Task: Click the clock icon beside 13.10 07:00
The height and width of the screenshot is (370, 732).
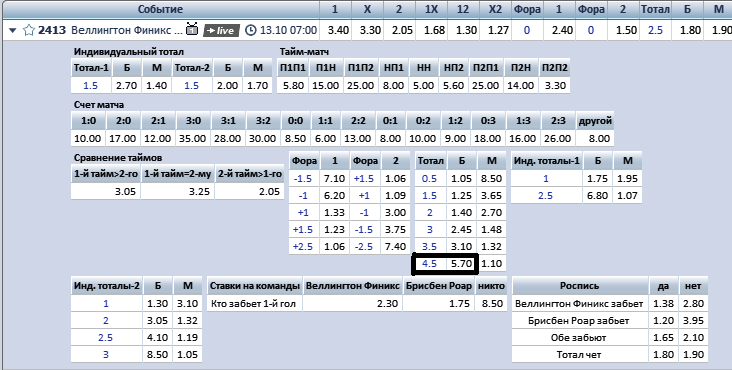Action: (251, 30)
